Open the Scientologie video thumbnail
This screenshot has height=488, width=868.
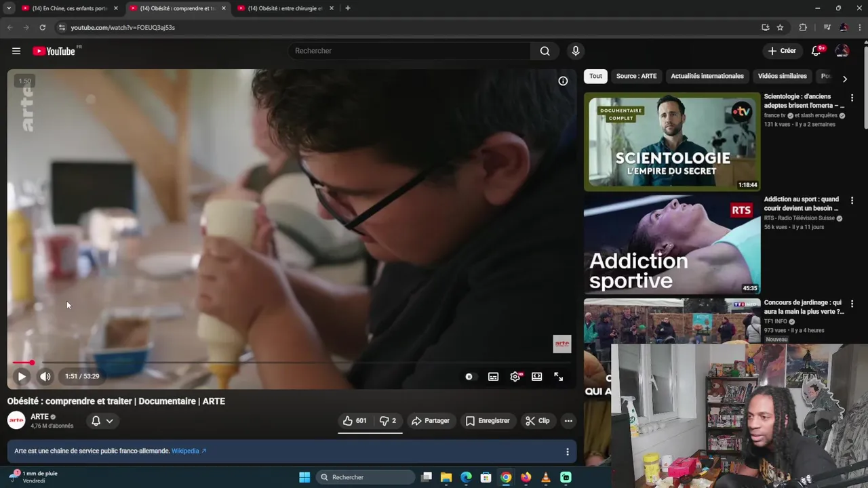tap(672, 142)
